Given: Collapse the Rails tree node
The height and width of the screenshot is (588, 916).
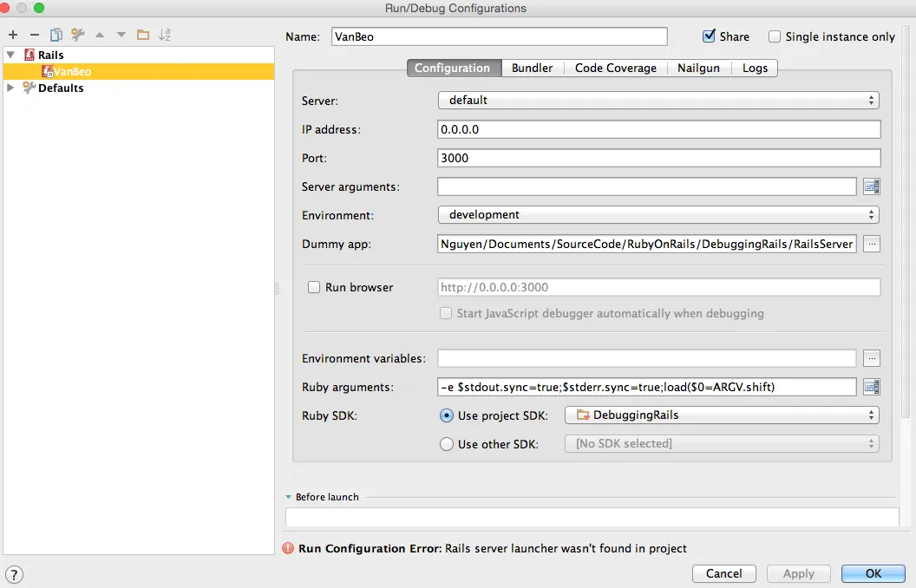Looking at the screenshot, I should pos(10,55).
